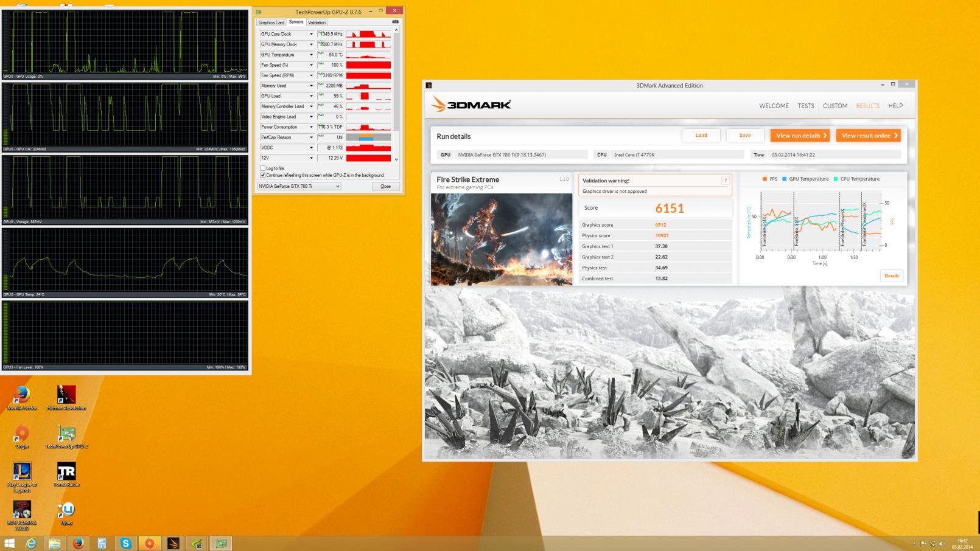
Task: Click the teal CPU Temperature legend swatch
Action: tap(835, 179)
